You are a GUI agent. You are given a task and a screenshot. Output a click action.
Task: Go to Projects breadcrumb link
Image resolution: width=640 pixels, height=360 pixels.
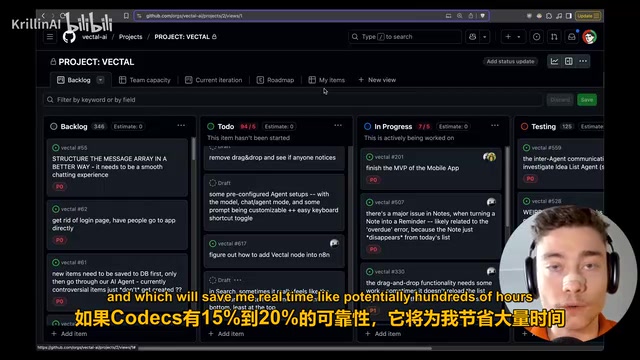(x=131, y=37)
